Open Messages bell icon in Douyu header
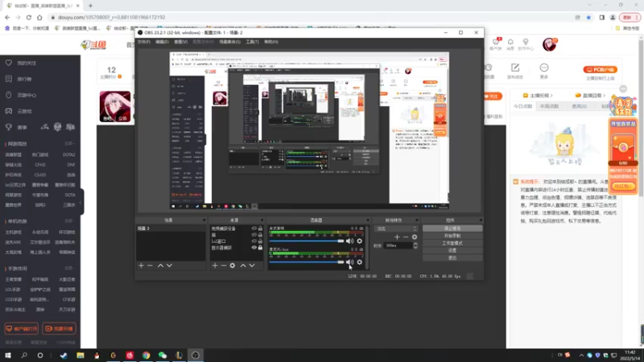This screenshot has height=362, width=644. click(x=510, y=42)
